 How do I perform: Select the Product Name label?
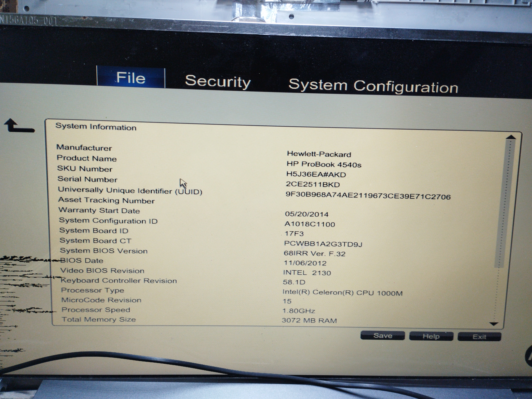(87, 158)
